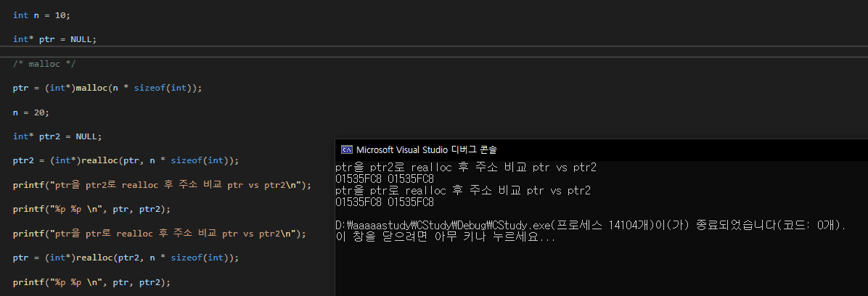Click the line 'int* ptr = NULL;'
Screen dimensions: 868x296
[x=55, y=39]
